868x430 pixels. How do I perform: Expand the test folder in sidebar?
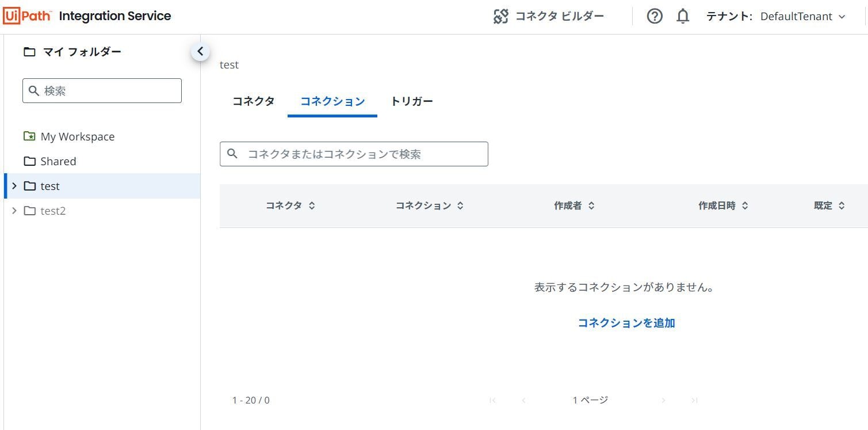point(14,185)
